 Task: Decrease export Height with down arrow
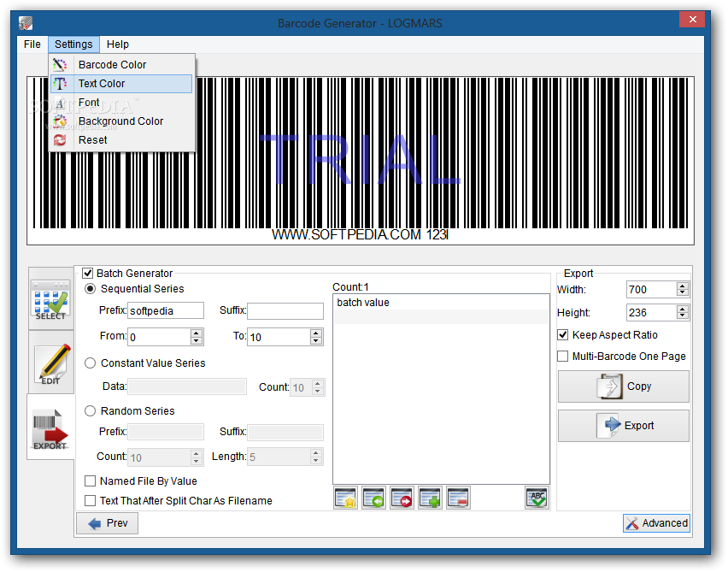point(682,316)
